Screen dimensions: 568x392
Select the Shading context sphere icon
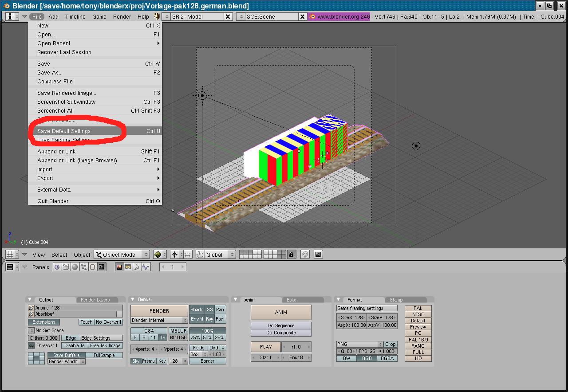75,267
